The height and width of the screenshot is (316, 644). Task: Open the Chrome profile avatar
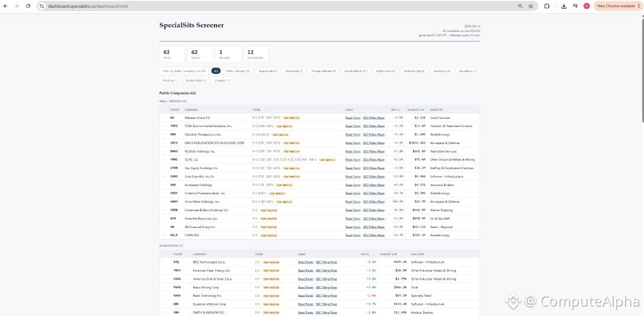click(x=587, y=6)
